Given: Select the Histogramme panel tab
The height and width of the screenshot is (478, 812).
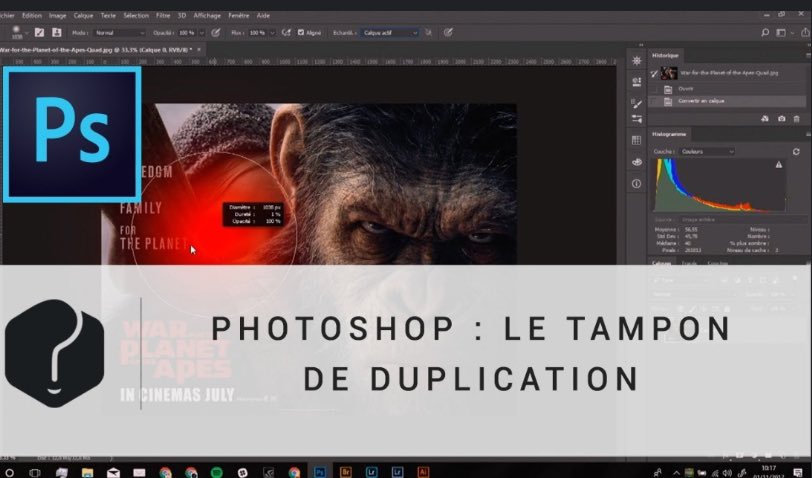Looking at the screenshot, I should (x=669, y=134).
